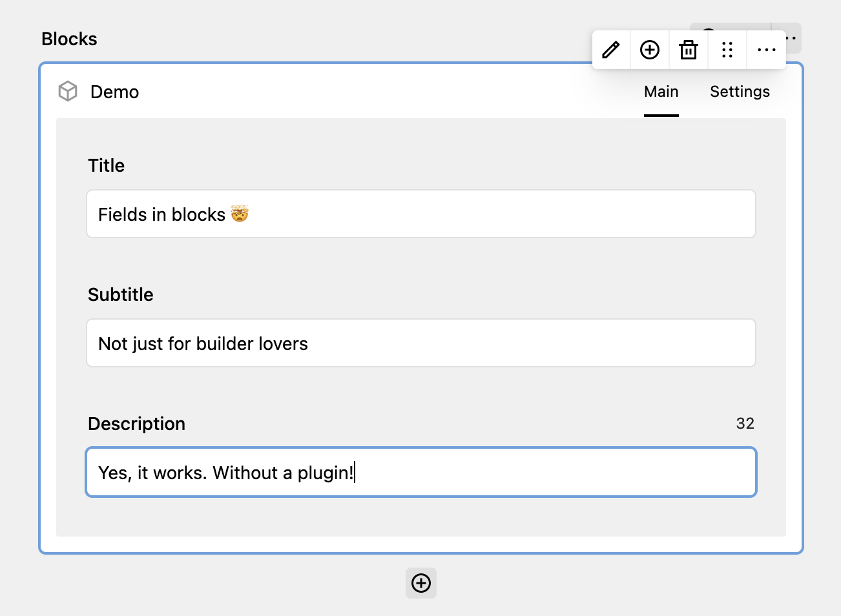Open the block toolbar three-dots options menu

(x=766, y=50)
